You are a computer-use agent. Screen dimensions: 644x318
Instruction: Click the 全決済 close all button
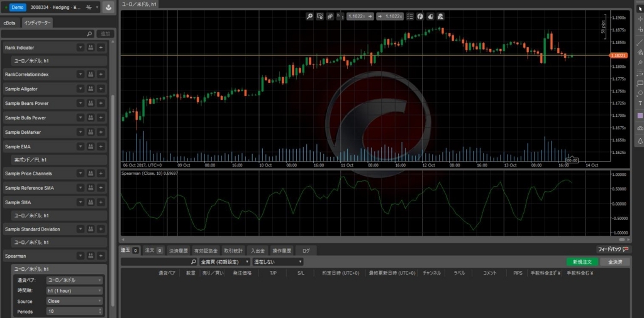point(615,262)
